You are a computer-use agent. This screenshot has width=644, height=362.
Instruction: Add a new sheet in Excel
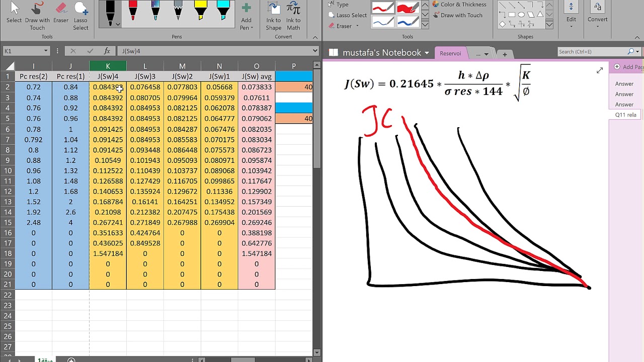[x=71, y=359]
